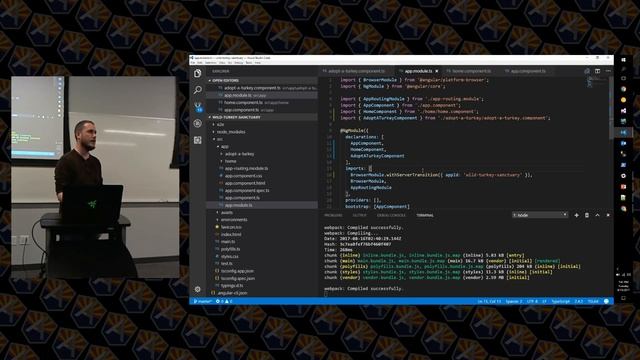The width and height of the screenshot is (640, 360).
Task: Open adopt-a-turkey.component.ts in Open Editors
Action: tap(262, 88)
